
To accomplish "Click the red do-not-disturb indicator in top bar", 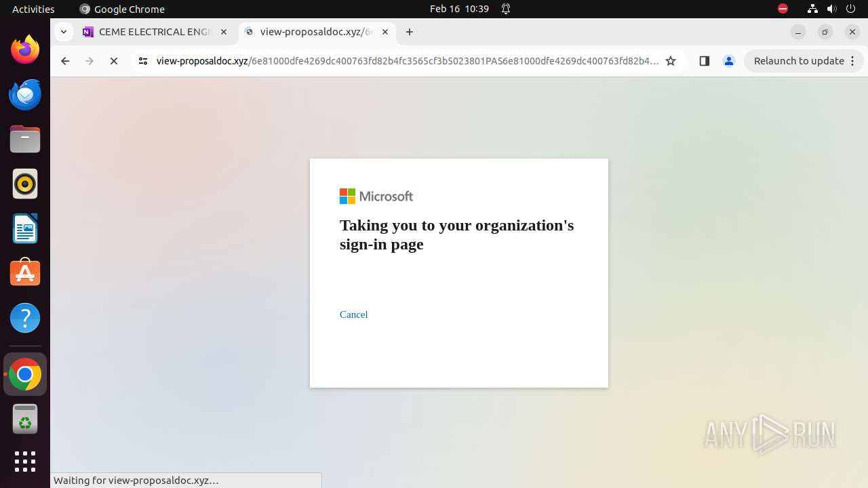I will 783,9.
